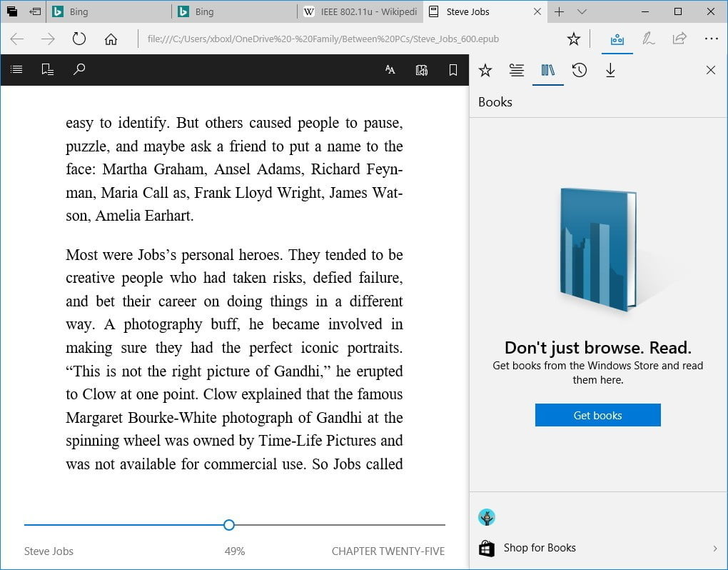The width and height of the screenshot is (728, 570).
Task: Bookmark the current page
Action: pos(453,69)
